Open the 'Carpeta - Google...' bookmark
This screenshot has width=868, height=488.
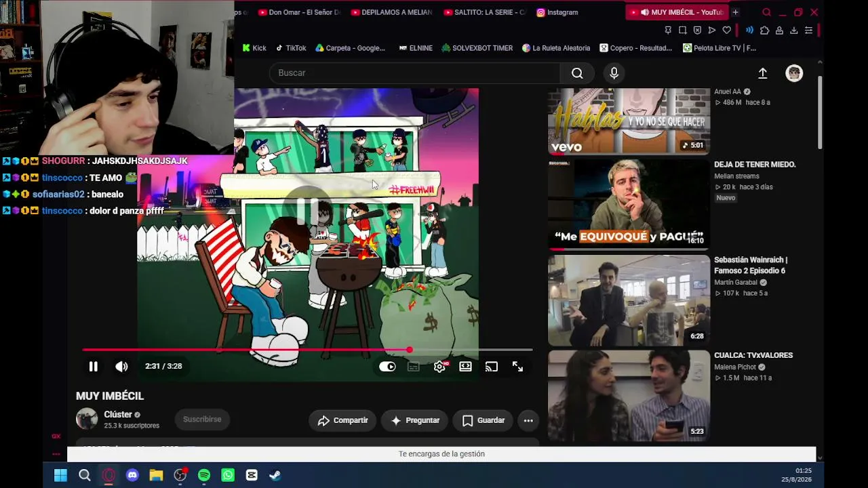point(350,48)
